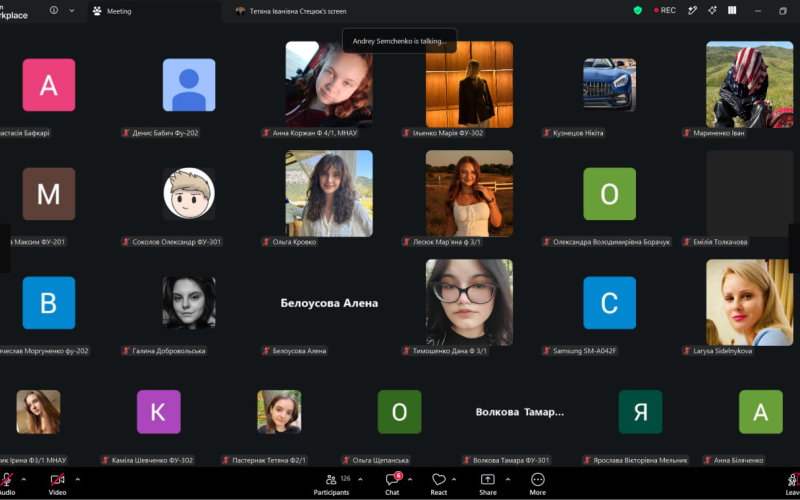Click the green encryption shield icon
Image resolution: width=800 pixels, height=500 pixels.
click(x=637, y=10)
